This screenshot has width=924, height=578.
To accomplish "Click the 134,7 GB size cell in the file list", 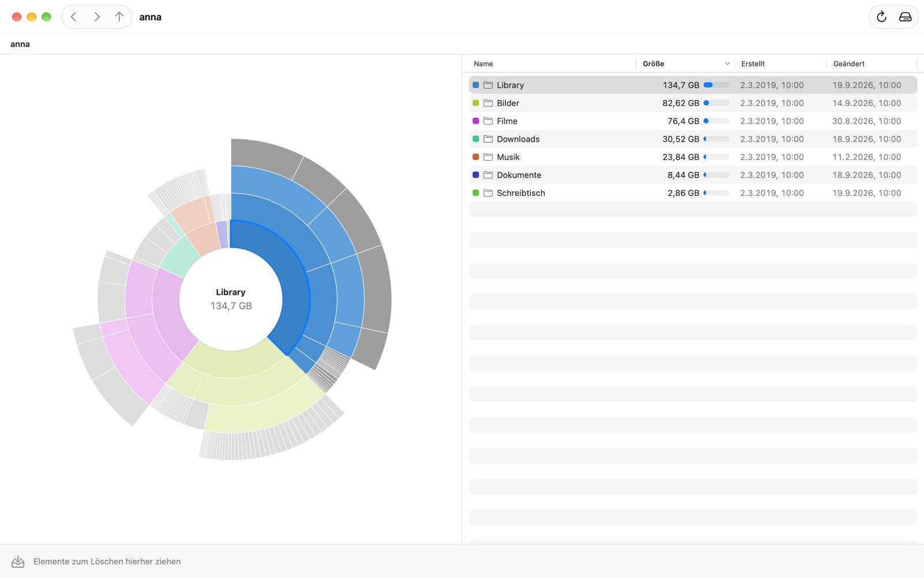I will pos(681,85).
